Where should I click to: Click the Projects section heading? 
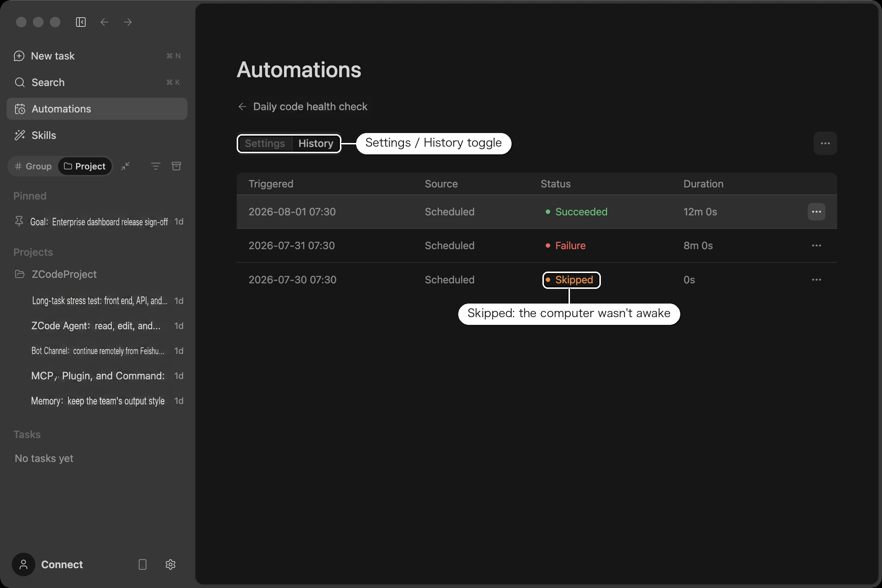click(x=33, y=252)
